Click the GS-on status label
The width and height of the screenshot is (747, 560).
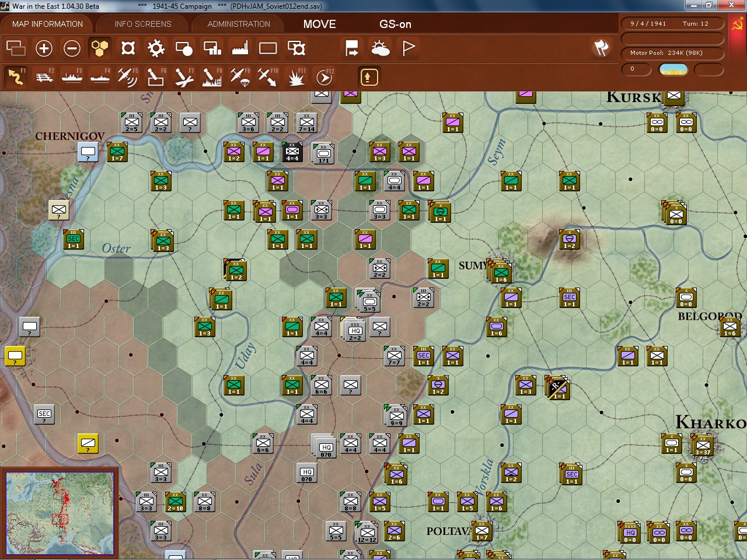click(395, 24)
